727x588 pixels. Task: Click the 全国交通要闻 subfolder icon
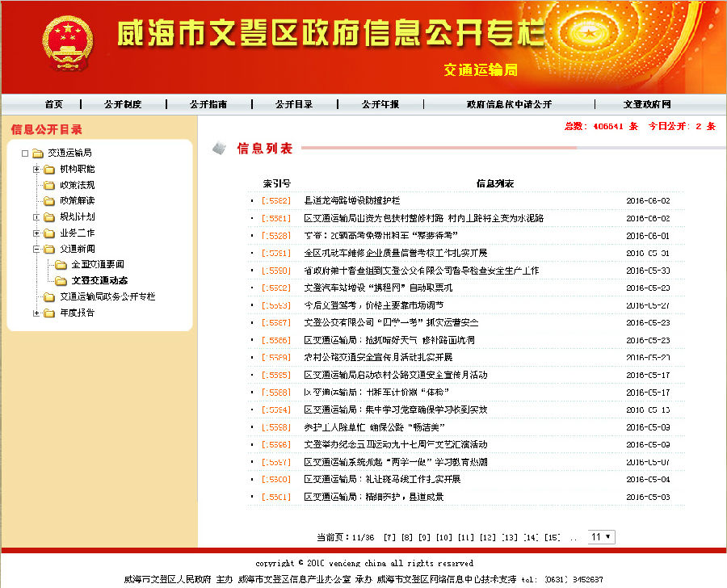click(x=62, y=264)
